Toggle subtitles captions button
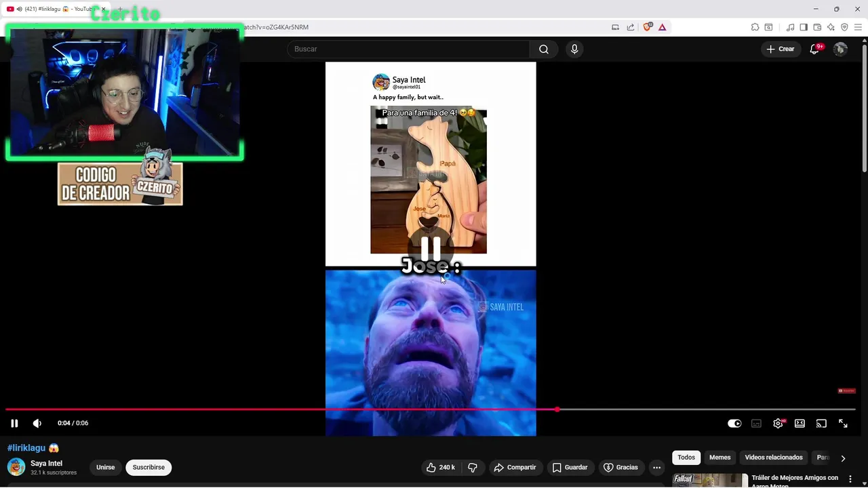This screenshot has height=488, width=868. click(756, 424)
